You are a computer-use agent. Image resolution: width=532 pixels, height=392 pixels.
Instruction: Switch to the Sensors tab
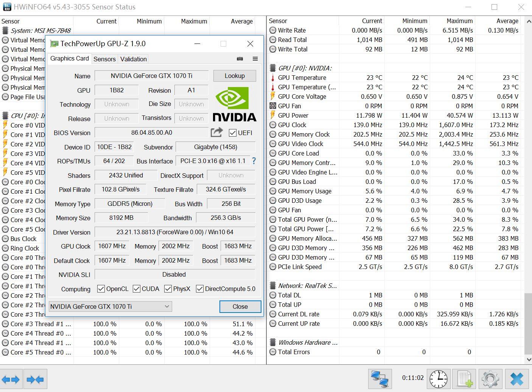coord(104,59)
